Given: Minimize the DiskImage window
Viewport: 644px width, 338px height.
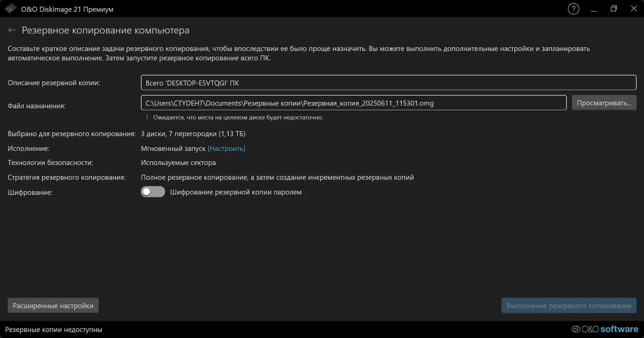Looking at the screenshot, I should point(594,9).
